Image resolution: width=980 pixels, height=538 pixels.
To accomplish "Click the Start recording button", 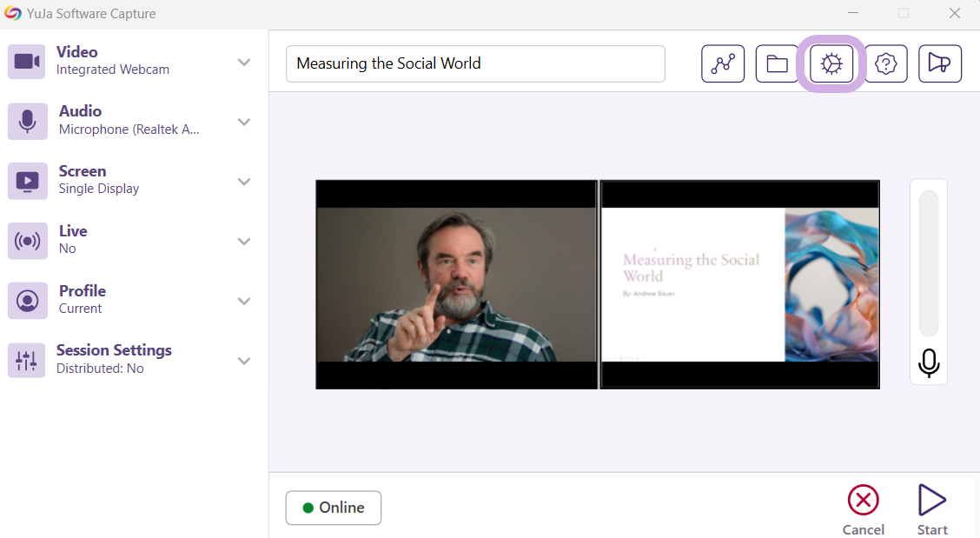I will coord(932,510).
